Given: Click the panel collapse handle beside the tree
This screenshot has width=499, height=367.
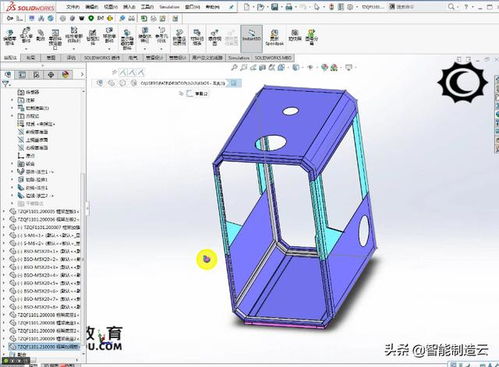Looking at the screenshot, I should click(x=87, y=208).
